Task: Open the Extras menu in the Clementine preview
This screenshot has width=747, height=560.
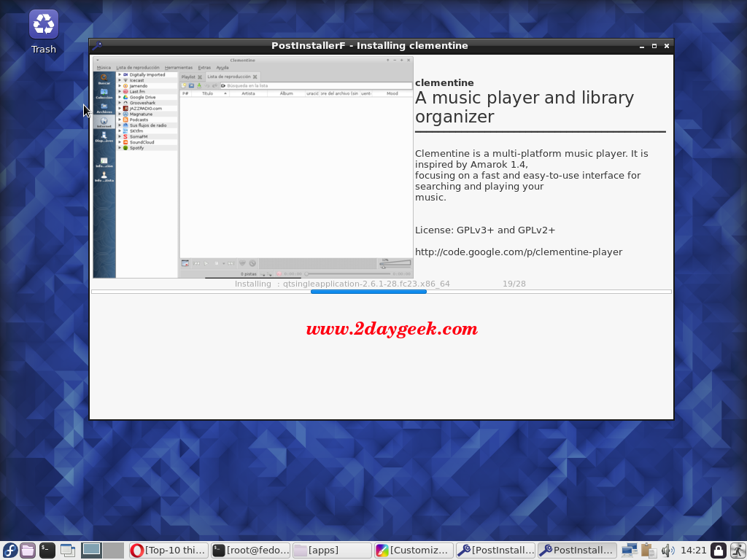Action: (204, 68)
